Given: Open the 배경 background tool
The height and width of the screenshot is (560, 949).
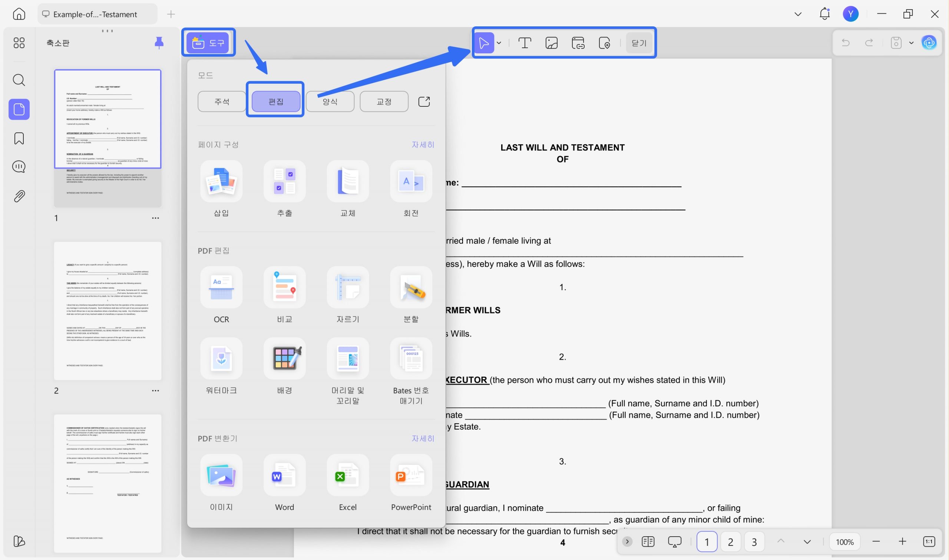Looking at the screenshot, I should tap(284, 367).
